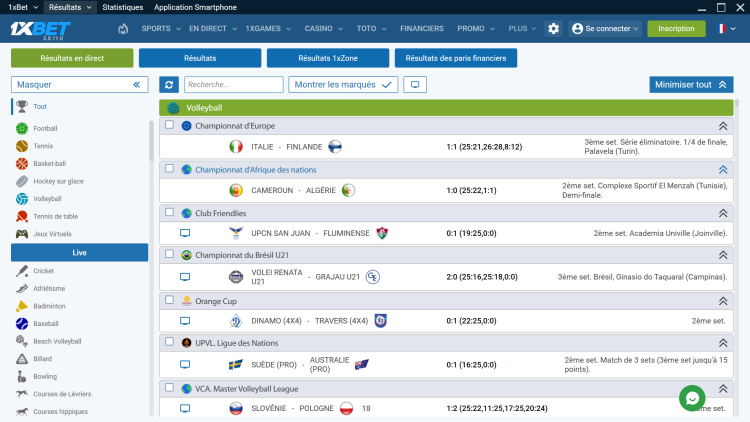This screenshot has width=750, height=422.
Task: Click the green Inscription button
Action: pos(676,29)
